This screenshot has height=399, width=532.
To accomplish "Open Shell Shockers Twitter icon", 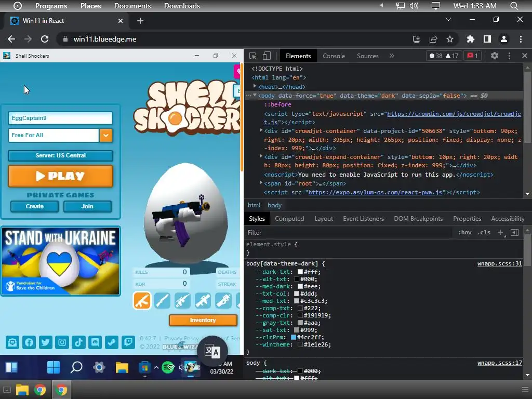I will click(x=46, y=342).
